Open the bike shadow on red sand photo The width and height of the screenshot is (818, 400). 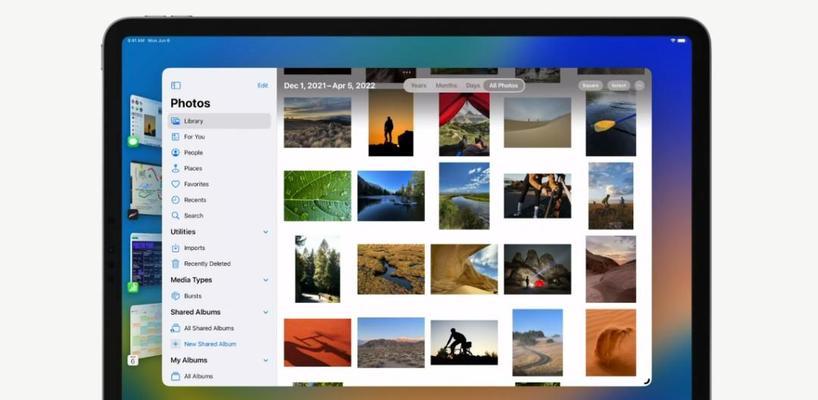(x=317, y=343)
